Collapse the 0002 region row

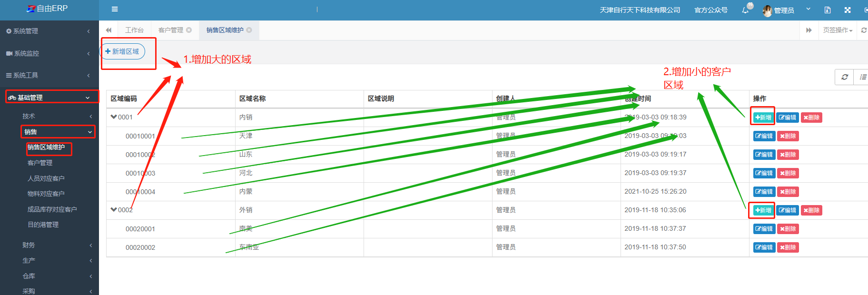(x=114, y=210)
